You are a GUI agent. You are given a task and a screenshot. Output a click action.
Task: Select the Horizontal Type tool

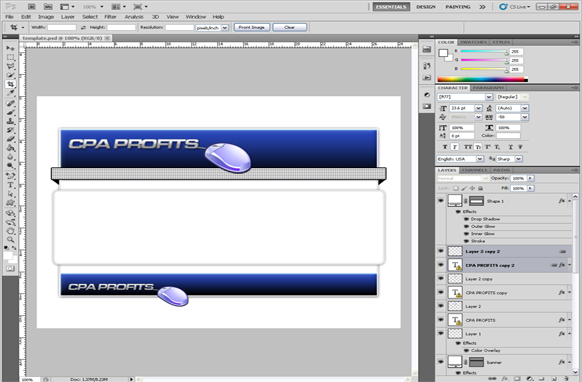tap(10, 185)
